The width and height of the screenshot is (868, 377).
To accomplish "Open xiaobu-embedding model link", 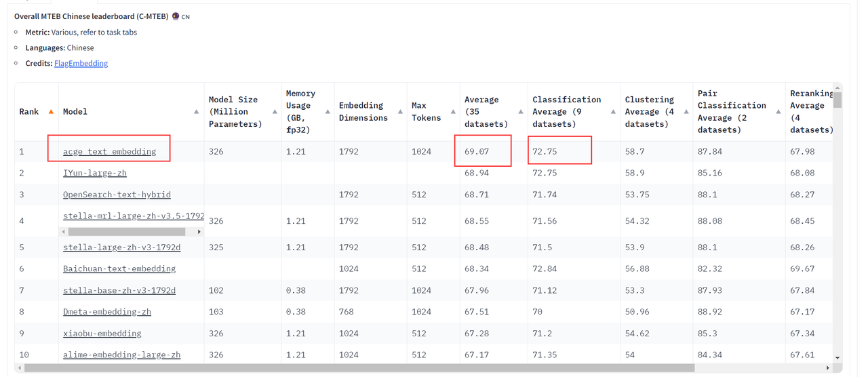I will click(x=102, y=334).
